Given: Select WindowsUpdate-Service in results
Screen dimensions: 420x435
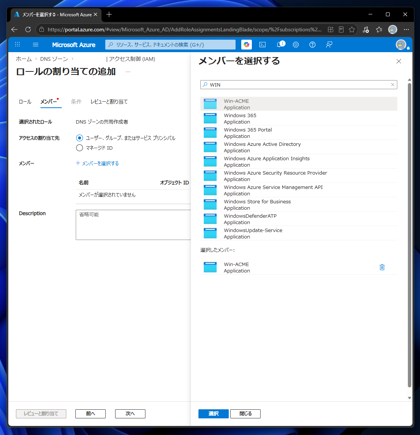Looking at the screenshot, I should [x=299, y=233].
